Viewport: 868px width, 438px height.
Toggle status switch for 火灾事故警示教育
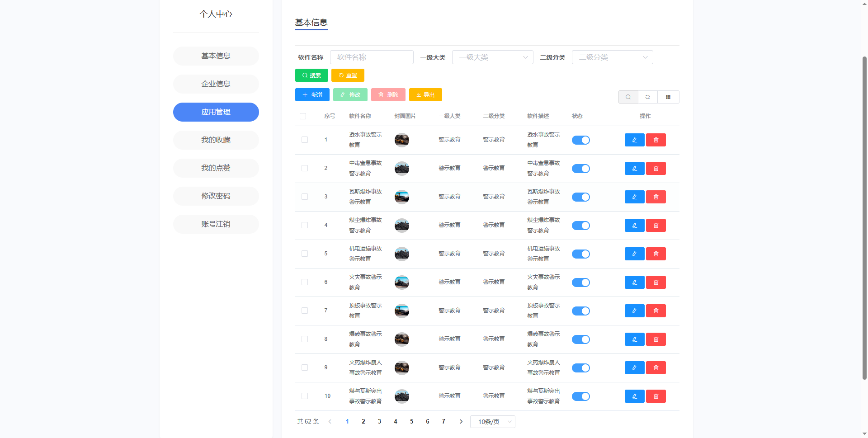[581, 283]
